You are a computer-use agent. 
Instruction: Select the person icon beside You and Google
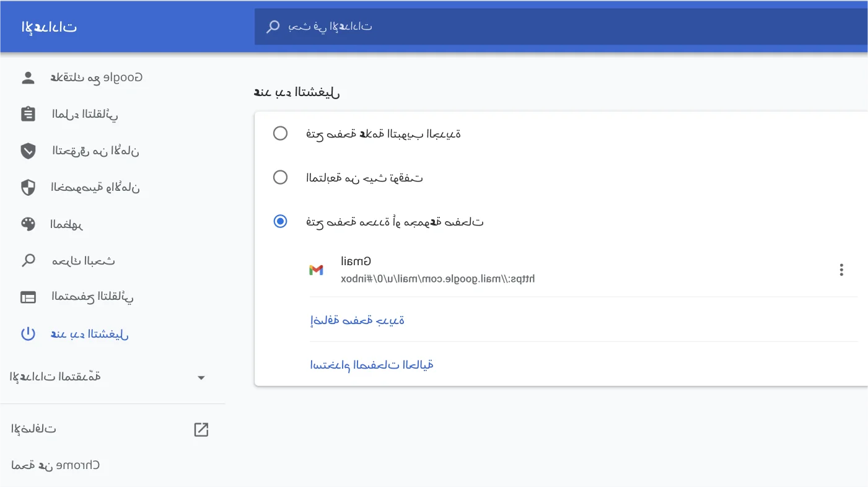pyautogui.click(x=28, y=77)
